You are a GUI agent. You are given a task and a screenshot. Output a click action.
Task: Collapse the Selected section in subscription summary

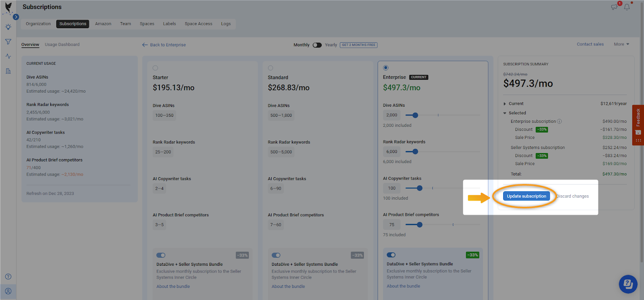pyautogui.click(x=505, y=113)
